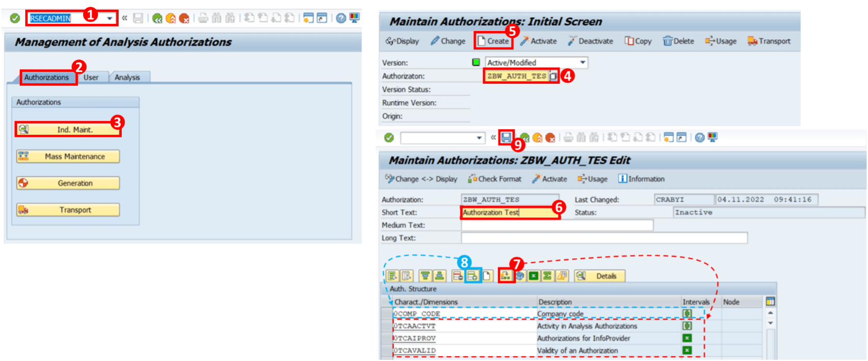868x361 pixels.
Task: Click Usage in the Edit window toolbar
Action: 593,179
